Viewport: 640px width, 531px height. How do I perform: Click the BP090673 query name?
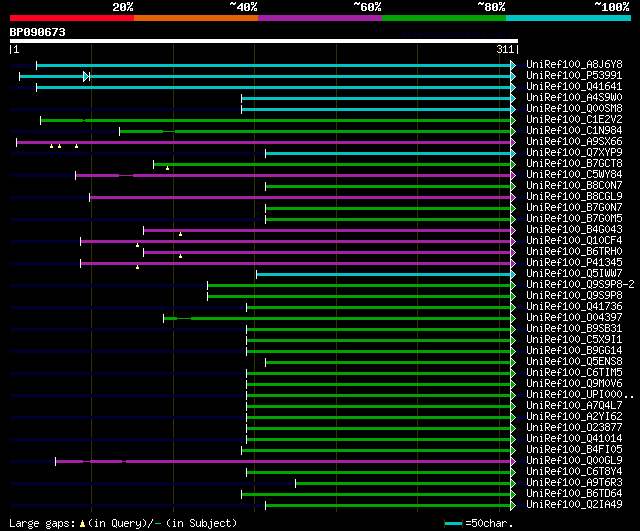(x=38, y=32)
